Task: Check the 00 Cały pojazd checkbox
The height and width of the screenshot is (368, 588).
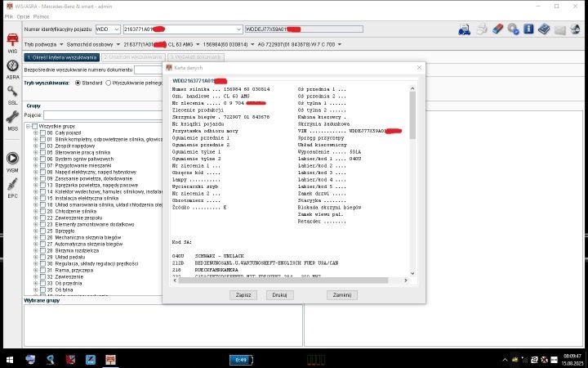Action: pyautogui.click(x=42, y=133)
